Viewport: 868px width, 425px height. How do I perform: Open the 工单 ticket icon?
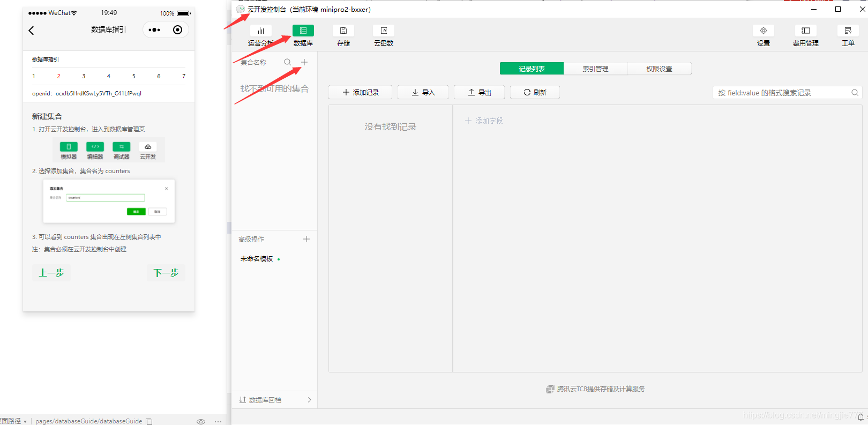point(848,31)
